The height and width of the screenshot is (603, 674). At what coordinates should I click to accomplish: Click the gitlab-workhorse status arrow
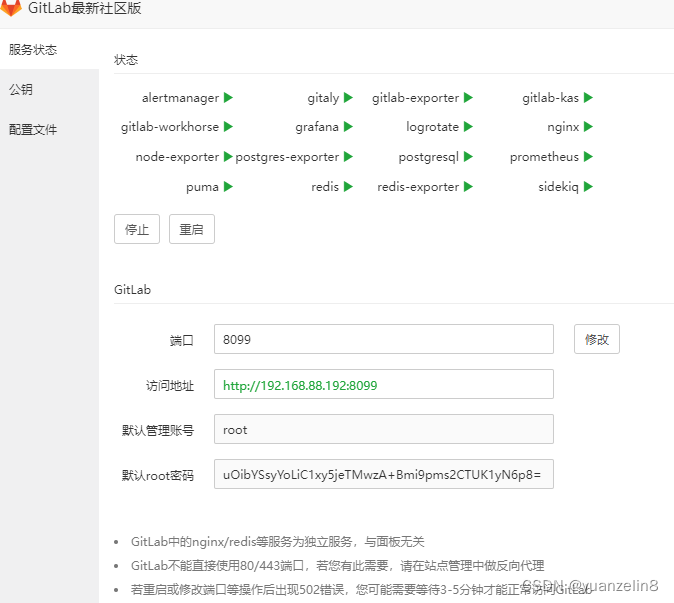point(228,126)
